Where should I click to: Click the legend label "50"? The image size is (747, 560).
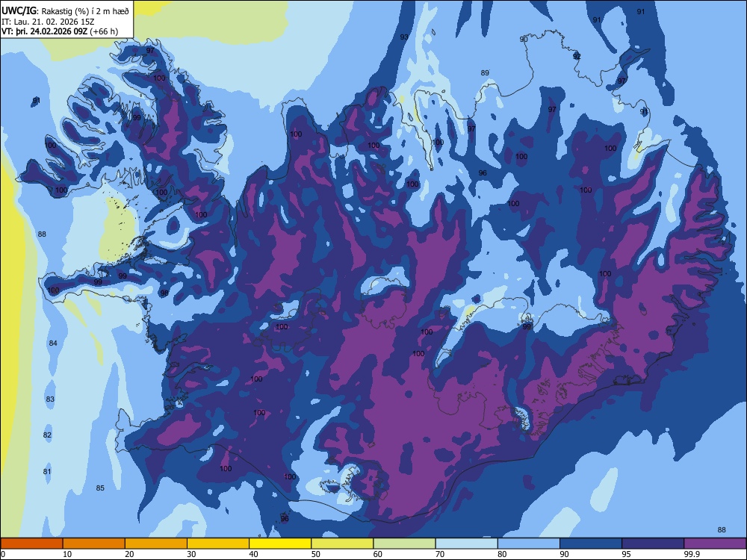tap(315, 554)
